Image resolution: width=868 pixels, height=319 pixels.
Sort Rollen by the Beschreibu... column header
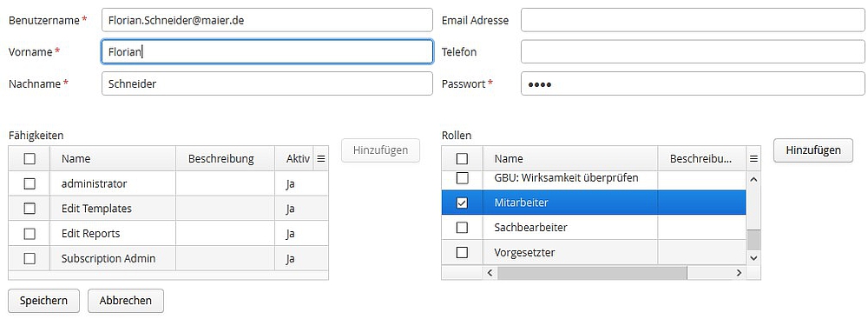pos(702,159)
